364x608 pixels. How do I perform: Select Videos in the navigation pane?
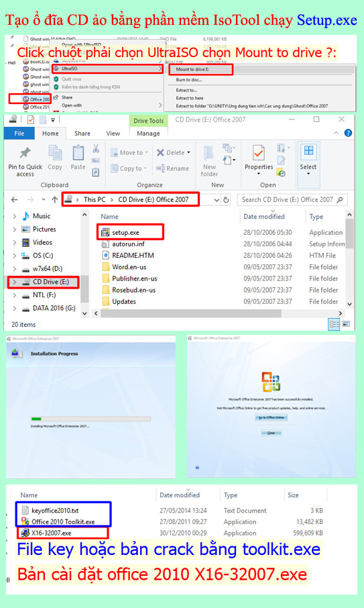pos(42,242)
